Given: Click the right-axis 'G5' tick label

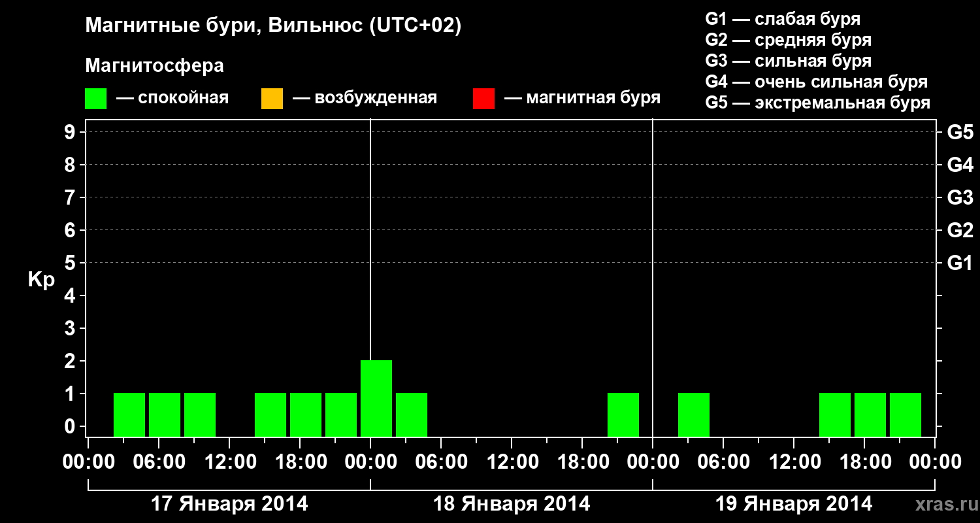Looking at the screenshot, I should [960, 132].
